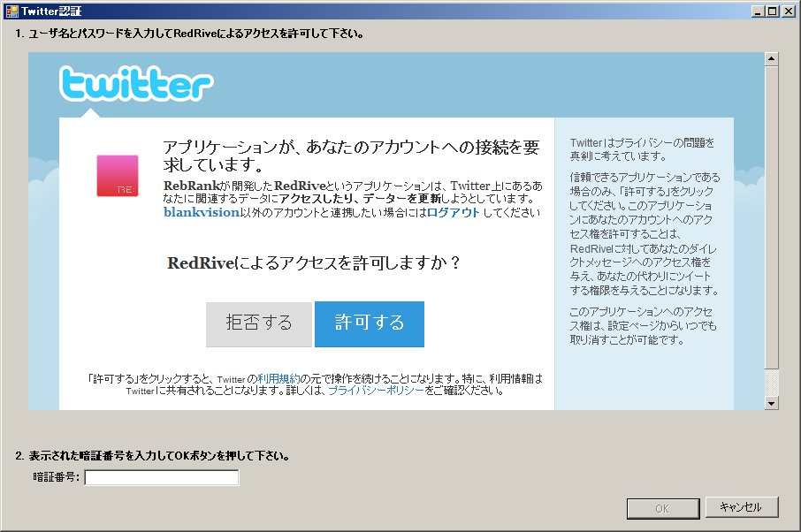Open the プライバシーポリシー (Privacy Policy) link

[376, 391]
